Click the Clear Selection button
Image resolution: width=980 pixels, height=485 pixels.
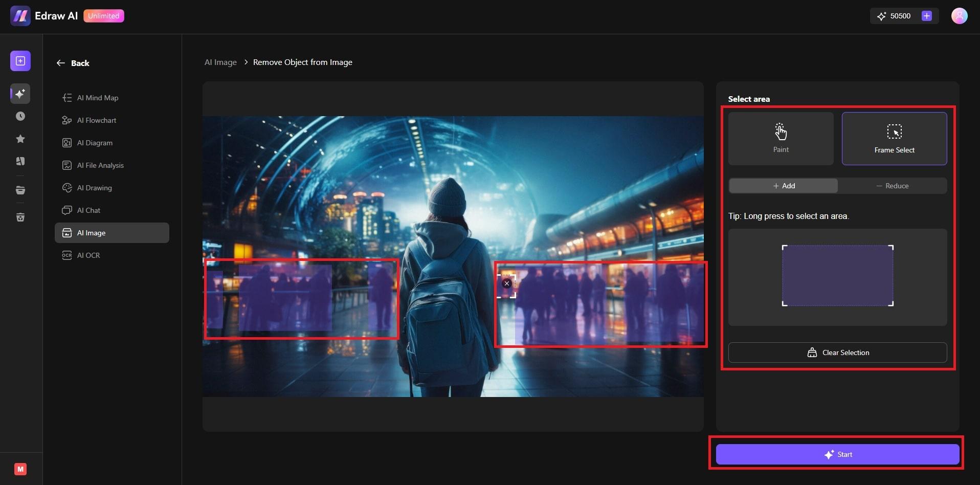click(x=837, y=352)
